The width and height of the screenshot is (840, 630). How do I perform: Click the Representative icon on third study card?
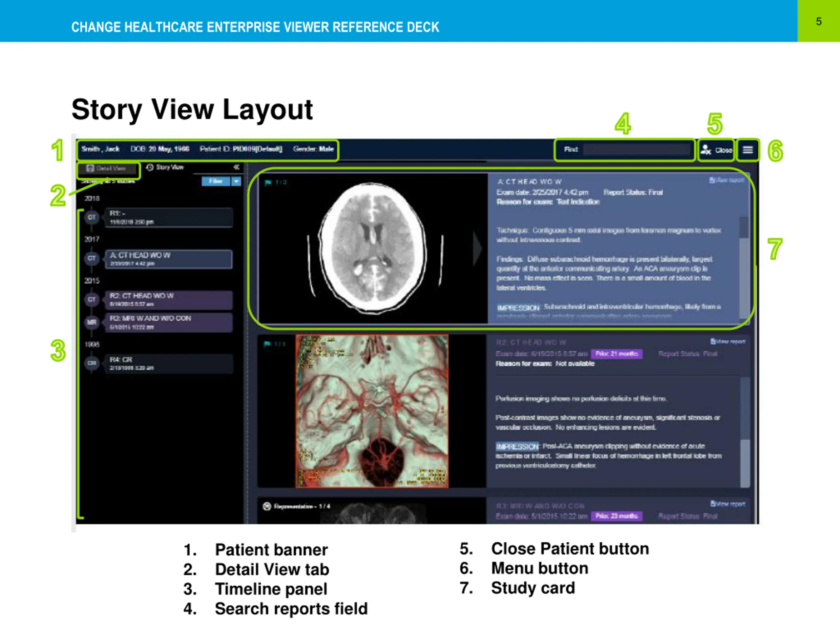267,506
